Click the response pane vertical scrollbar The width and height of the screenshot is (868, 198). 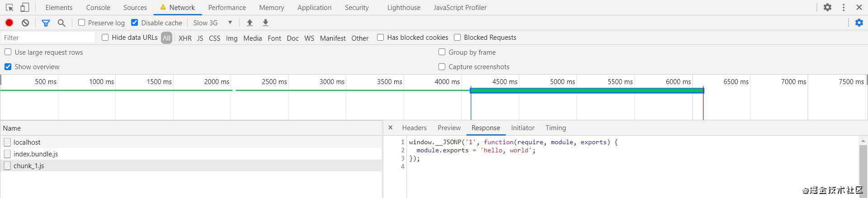(863, 167)
